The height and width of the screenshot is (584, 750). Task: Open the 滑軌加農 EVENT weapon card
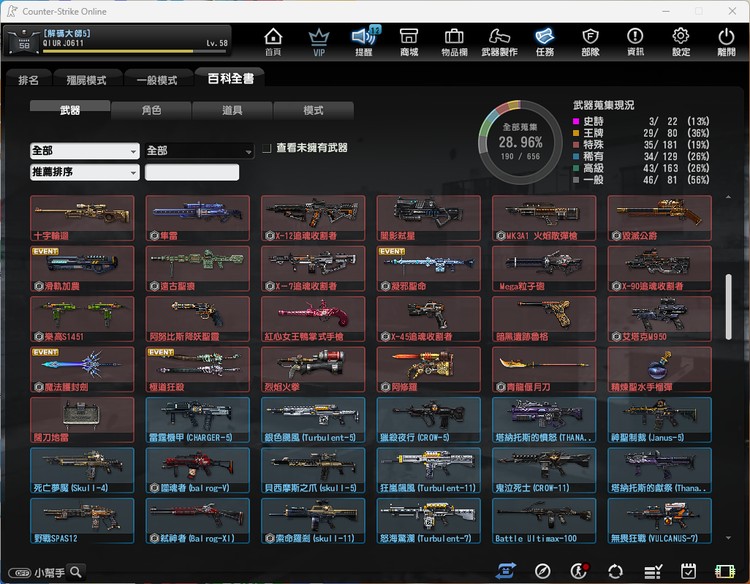pyautogui.click(x=82, y=268)
